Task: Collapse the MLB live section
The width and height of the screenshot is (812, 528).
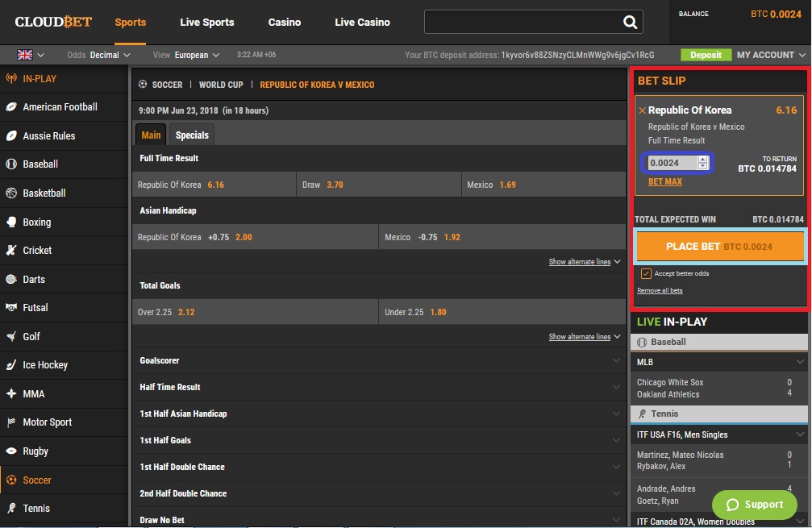Action: tap(719, 362)
